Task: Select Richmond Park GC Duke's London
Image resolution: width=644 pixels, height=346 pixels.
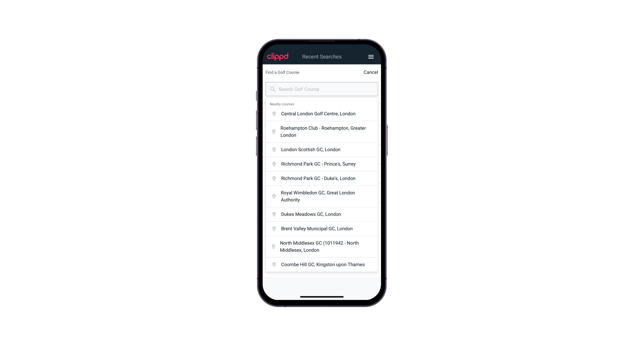Action: pos(322,178)
